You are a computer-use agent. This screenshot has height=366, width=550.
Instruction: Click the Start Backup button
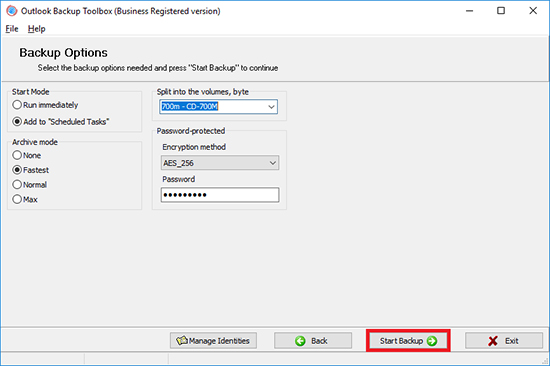coord(408,340)
